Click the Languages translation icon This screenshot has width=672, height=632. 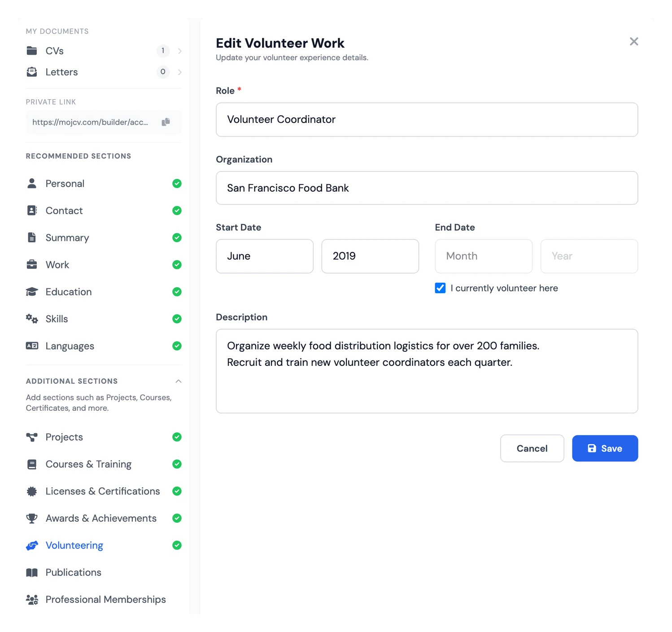coord(32,346)
